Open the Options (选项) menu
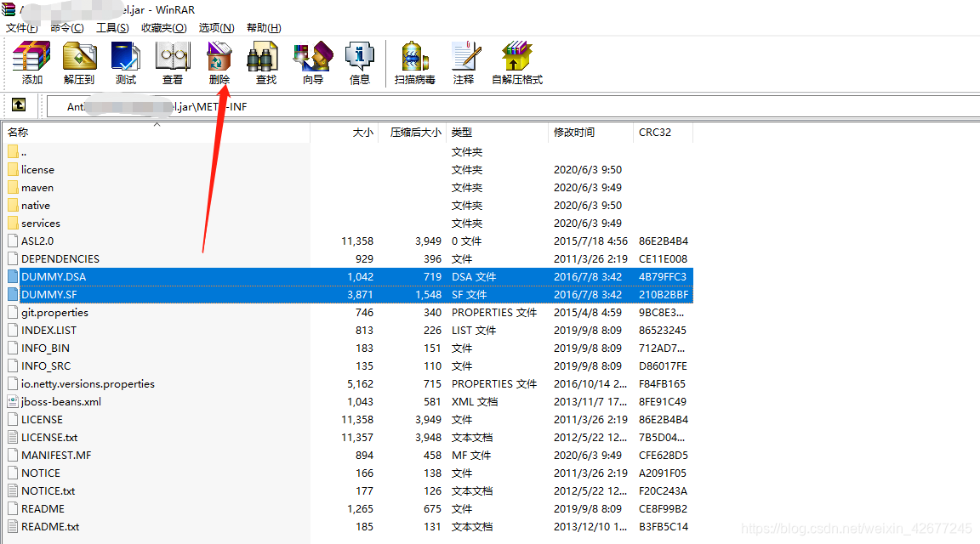980x544 pixels. 216,27
